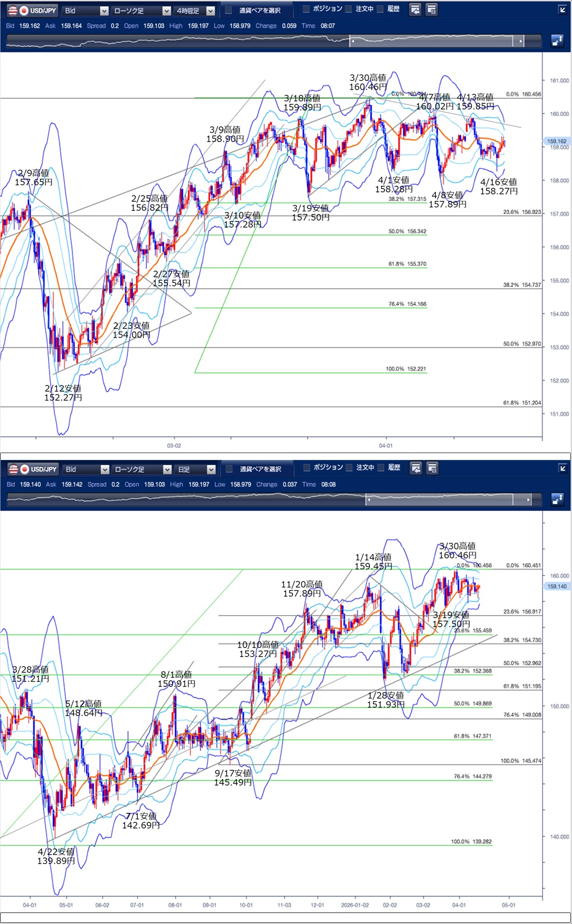Click the right handle of the 4時間足 navigator slider

coord(520,41)
